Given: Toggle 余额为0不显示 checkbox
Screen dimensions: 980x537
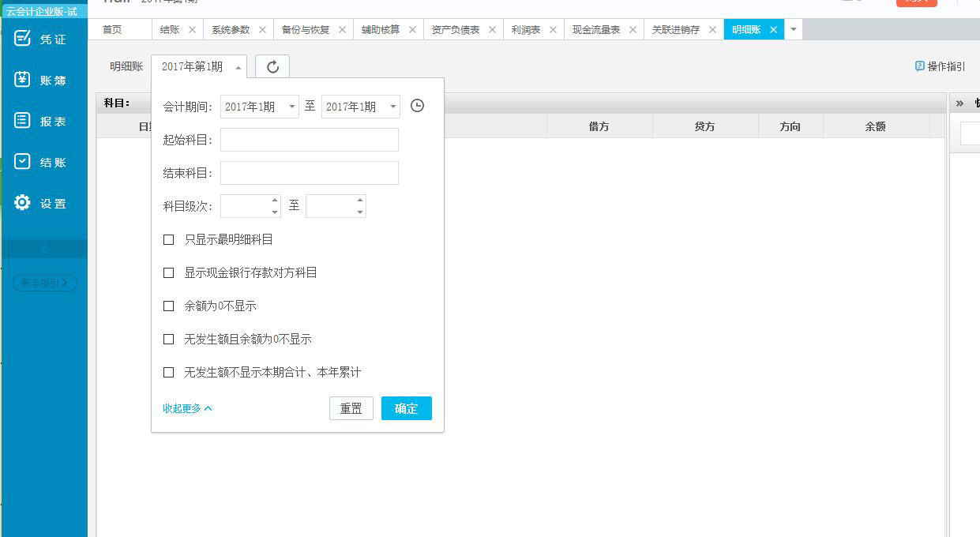Looking at the screenshot, I should coord(168,306).
